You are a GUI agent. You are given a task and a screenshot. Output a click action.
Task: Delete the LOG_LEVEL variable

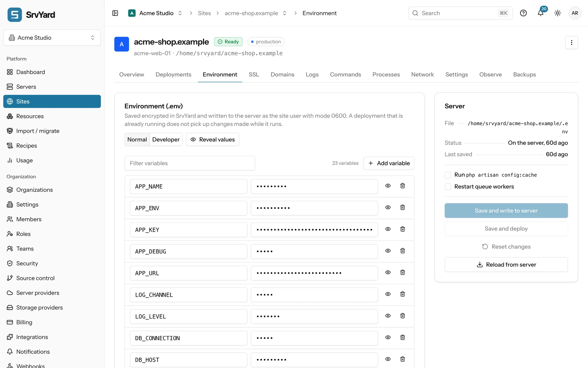coord(402,316)
